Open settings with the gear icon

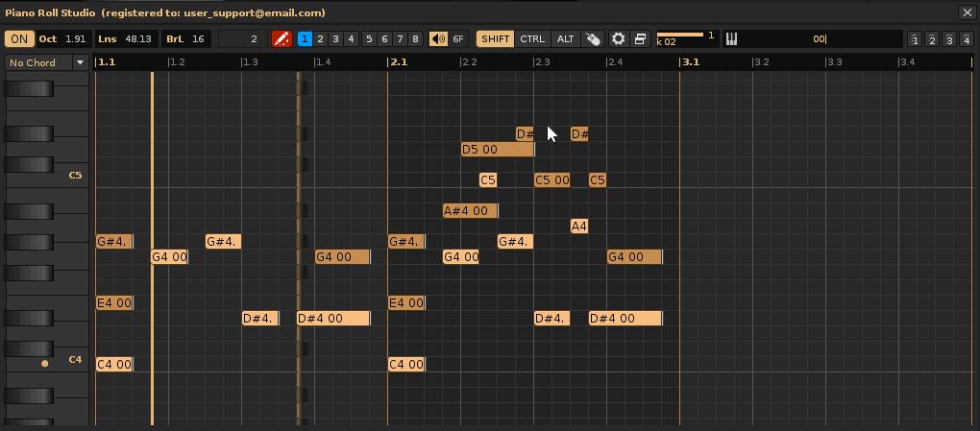coord(619,39)
